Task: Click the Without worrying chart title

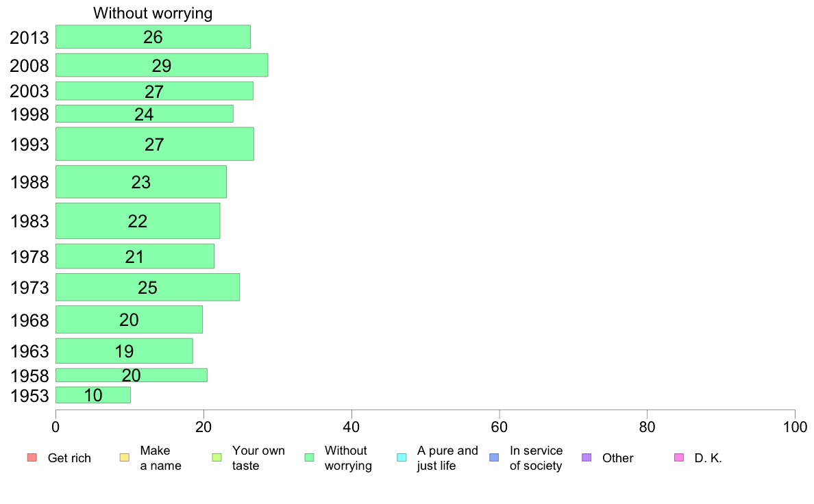Action: tap(153, 13)
